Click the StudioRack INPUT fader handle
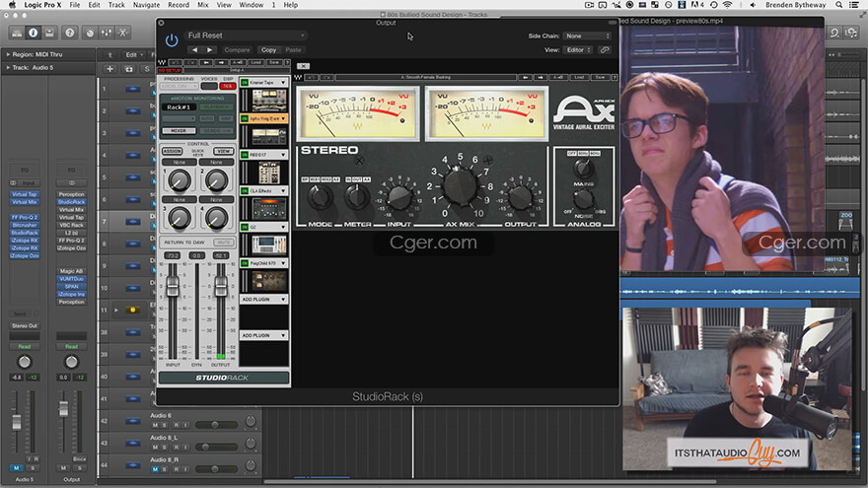 click(173, 286)
